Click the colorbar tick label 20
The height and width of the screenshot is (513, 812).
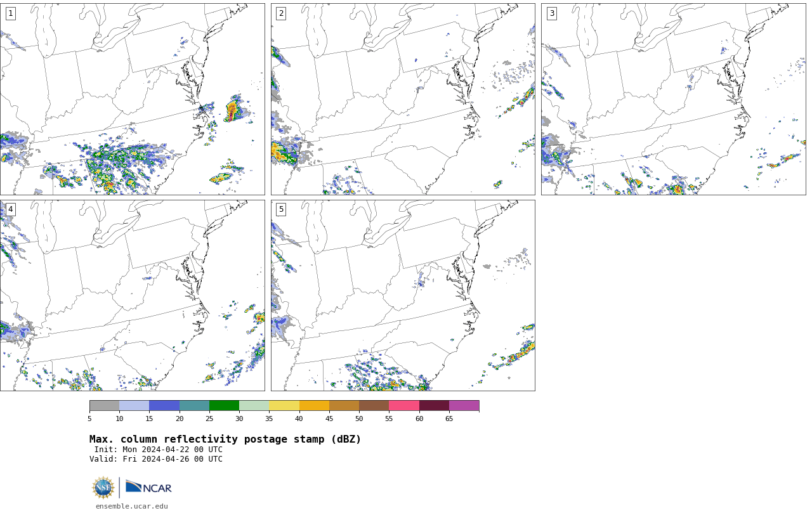180,419
